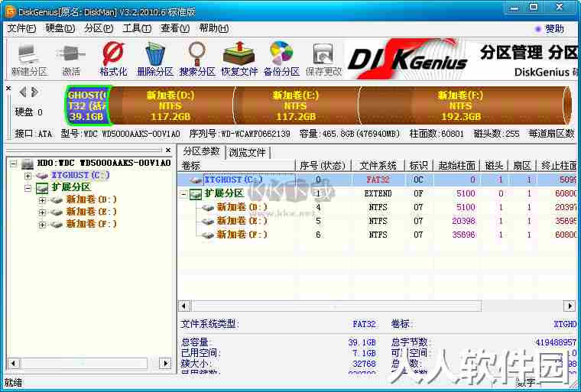Viewport: 581px width, 392px height.
Task: Collapse the HD0:WDC disk tree node
Action: (13, 163)
